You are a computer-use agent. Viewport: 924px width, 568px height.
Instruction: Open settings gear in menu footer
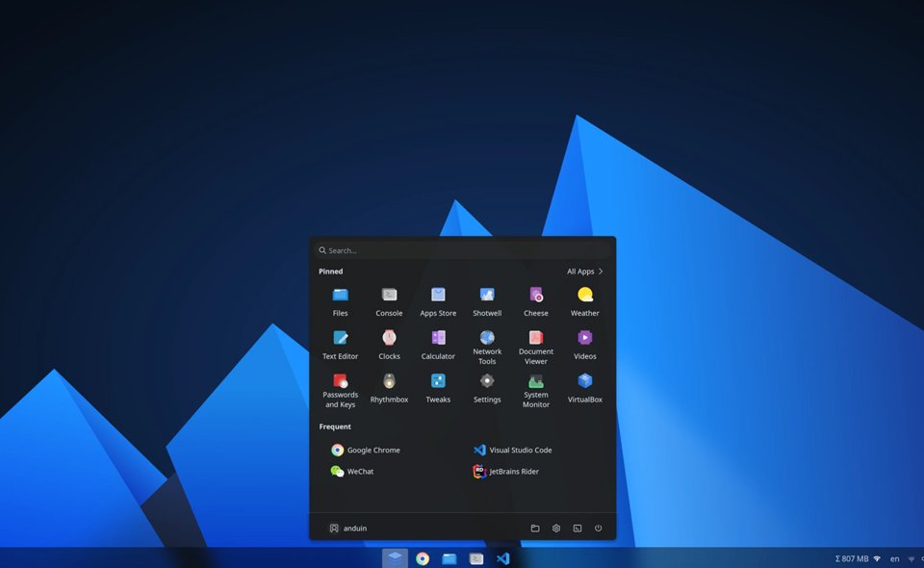point(556,529)
